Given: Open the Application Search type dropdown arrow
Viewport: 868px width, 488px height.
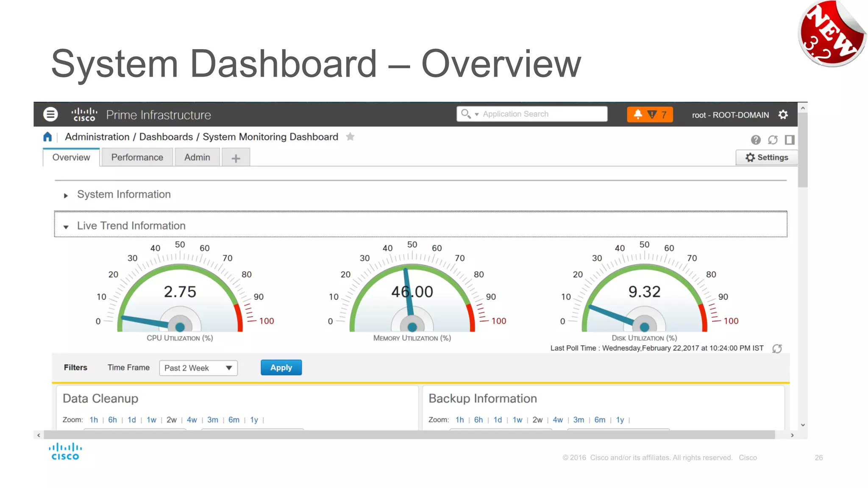Looking at the screenshot, I should pyautogui.click(x=476, y=114).
